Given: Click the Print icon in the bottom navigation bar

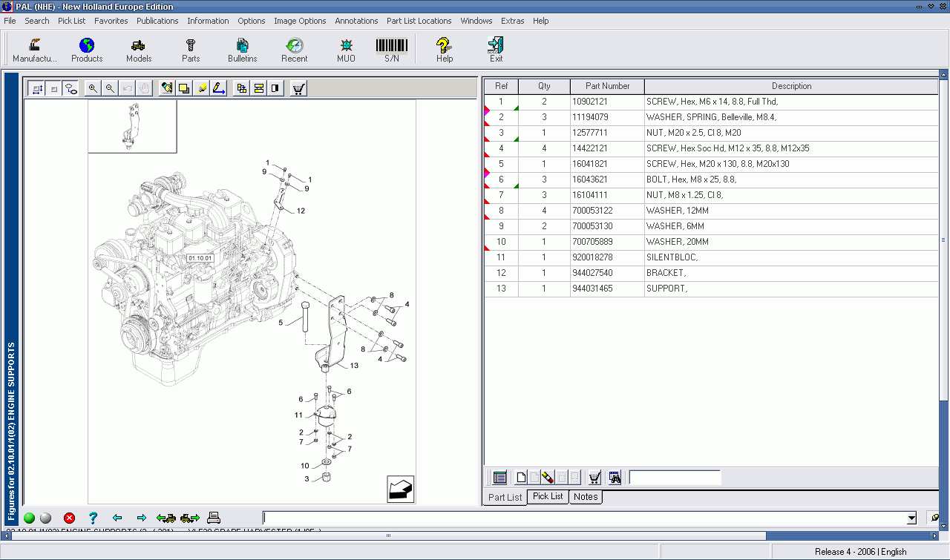Looking at the screenshot, I should 215,518.
